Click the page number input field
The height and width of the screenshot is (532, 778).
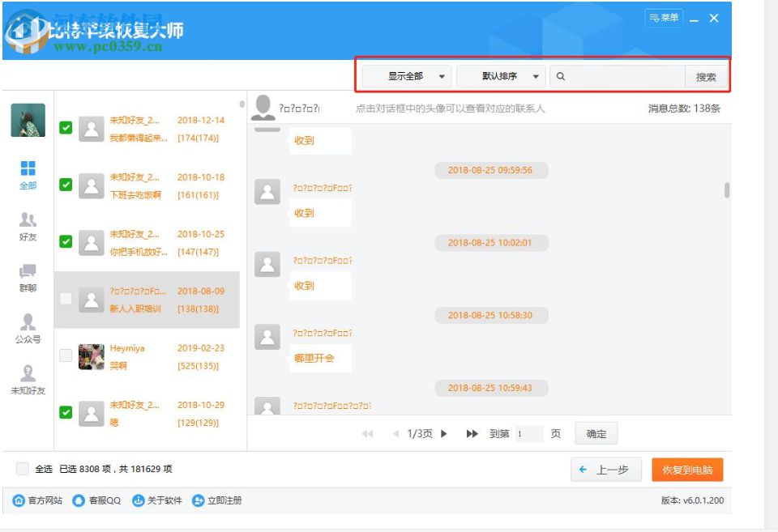tap(528, 433)
